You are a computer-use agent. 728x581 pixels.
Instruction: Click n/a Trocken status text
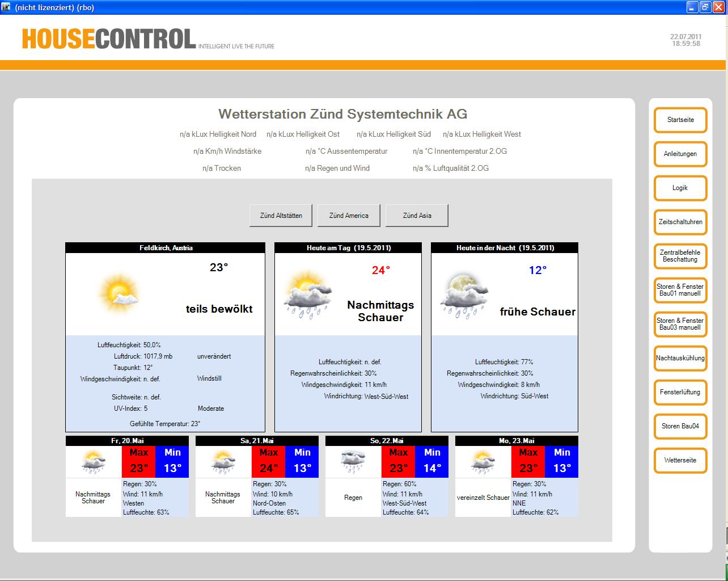click(222, 169)
